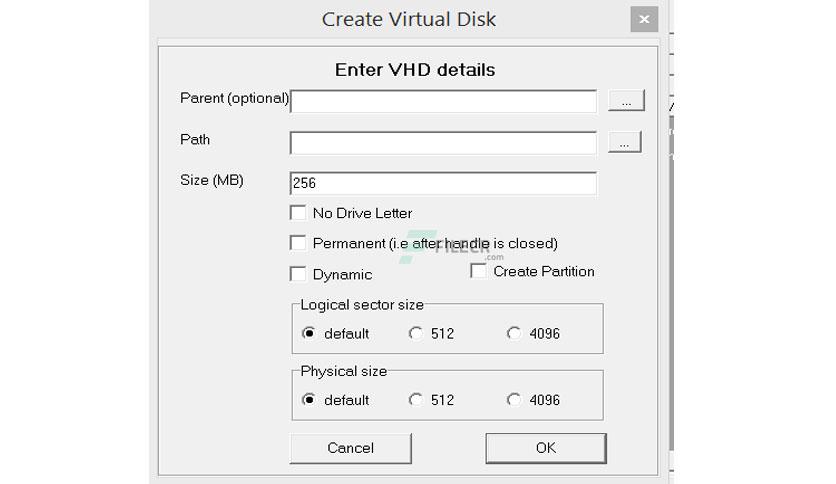Select default logical sector size
The height and width of the screenshot is (484, 836).
[308, 333]
